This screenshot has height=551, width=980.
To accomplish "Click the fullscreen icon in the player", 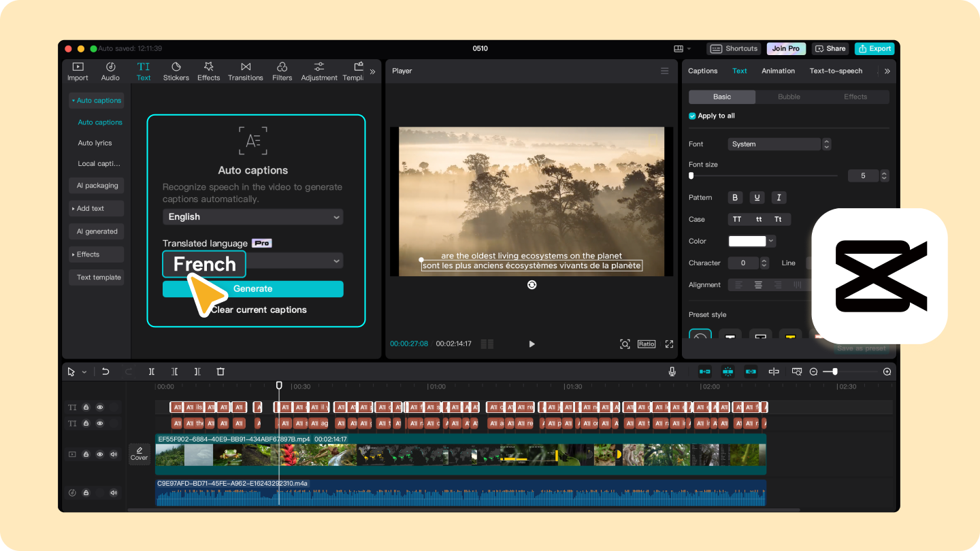I will (669, 344).
